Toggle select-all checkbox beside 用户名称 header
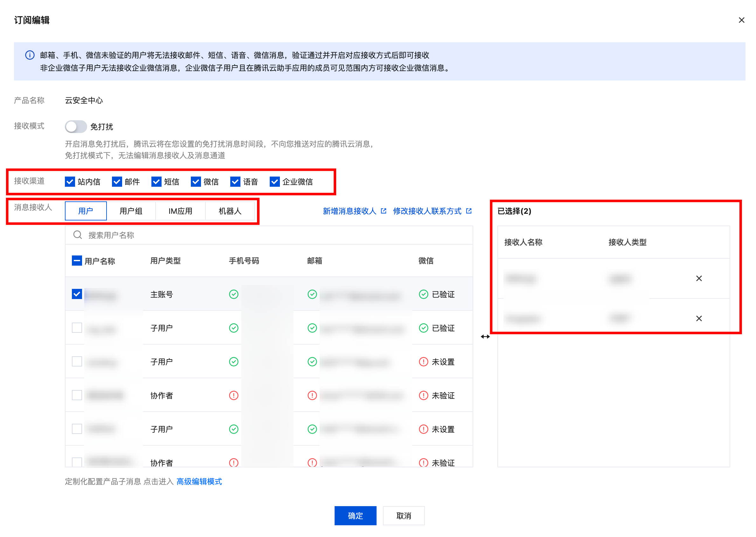756x537 pixels. click(x=77, y=261)
